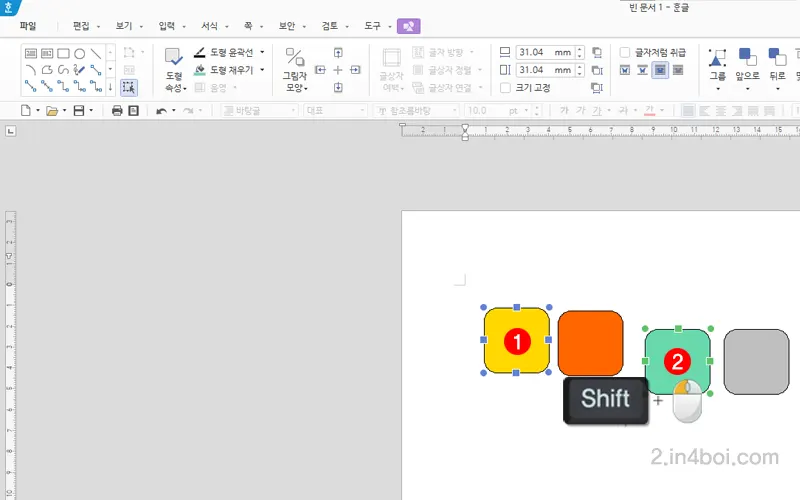Viewport: 800px width, 500px height.
Task: Toggle the object selection tool
Action: (x=129, y=87)
